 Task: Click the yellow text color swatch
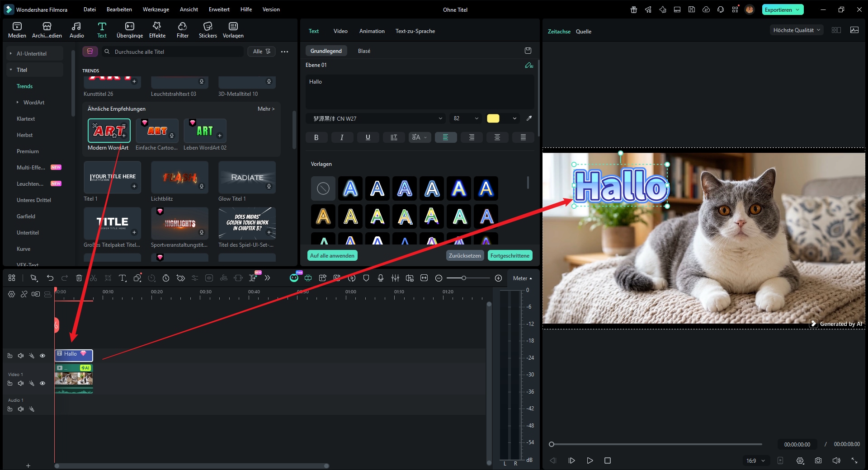point(493,118)
